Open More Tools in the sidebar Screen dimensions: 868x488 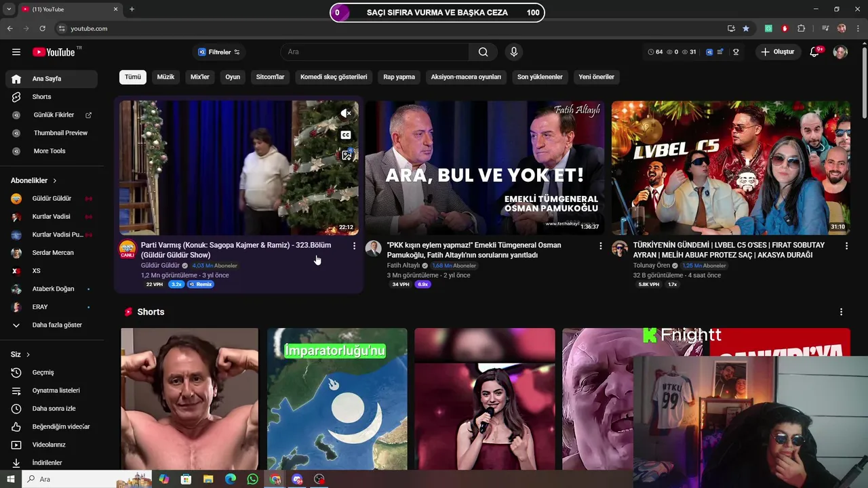point(52,151)
